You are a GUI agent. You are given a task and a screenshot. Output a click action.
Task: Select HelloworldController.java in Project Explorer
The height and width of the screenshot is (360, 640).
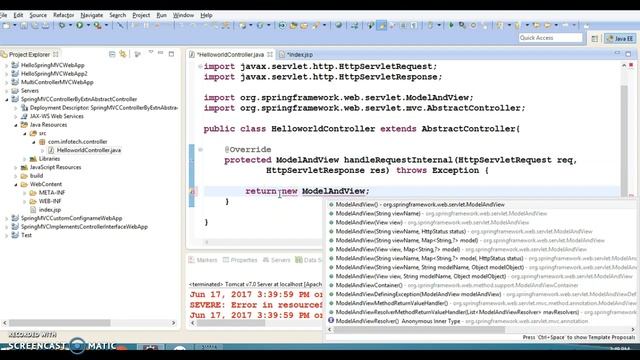click(x=89, y=150)
